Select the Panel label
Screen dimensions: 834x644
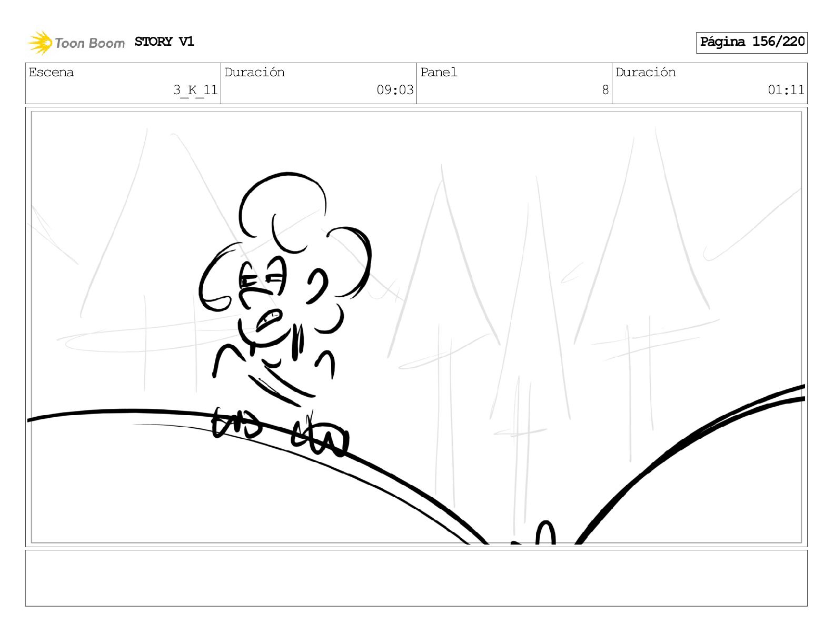click(x=439, y=72)
